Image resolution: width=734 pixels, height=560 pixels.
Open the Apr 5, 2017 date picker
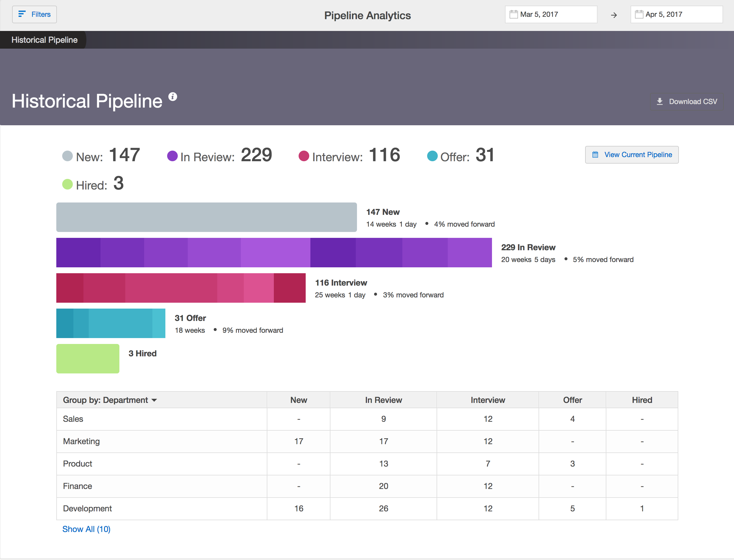pos(676,14)
